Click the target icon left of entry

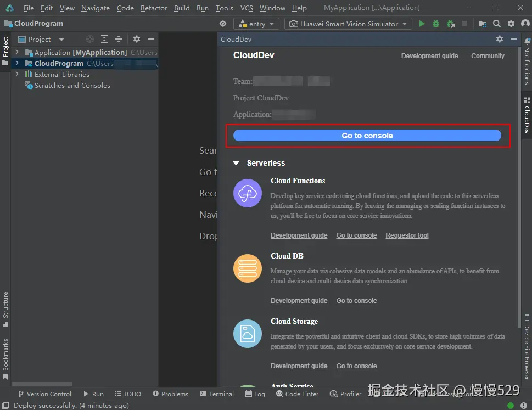pyautogui.click(x=223, y=24)
